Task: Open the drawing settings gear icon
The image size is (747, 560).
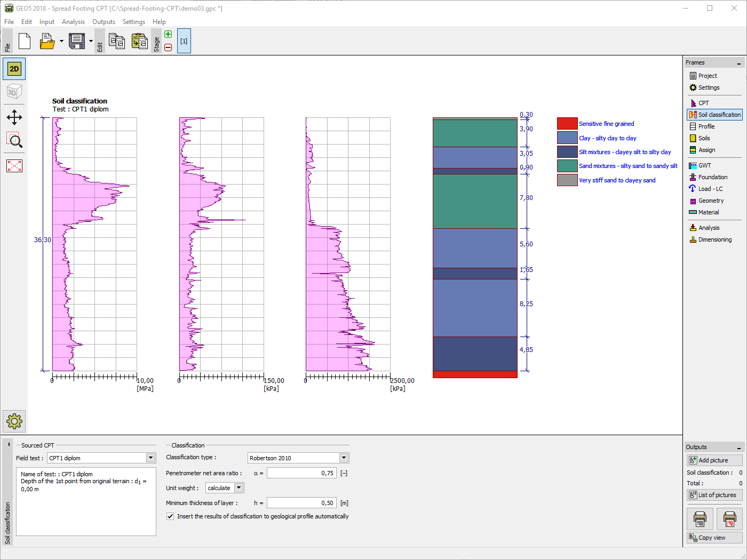Action: point(14,421)
